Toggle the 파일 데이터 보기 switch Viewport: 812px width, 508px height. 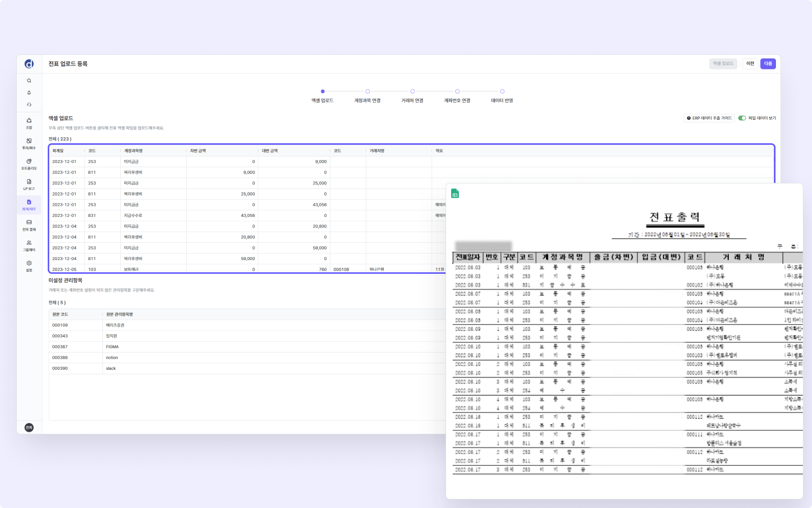pyautogui.click(x=742, y=118)
